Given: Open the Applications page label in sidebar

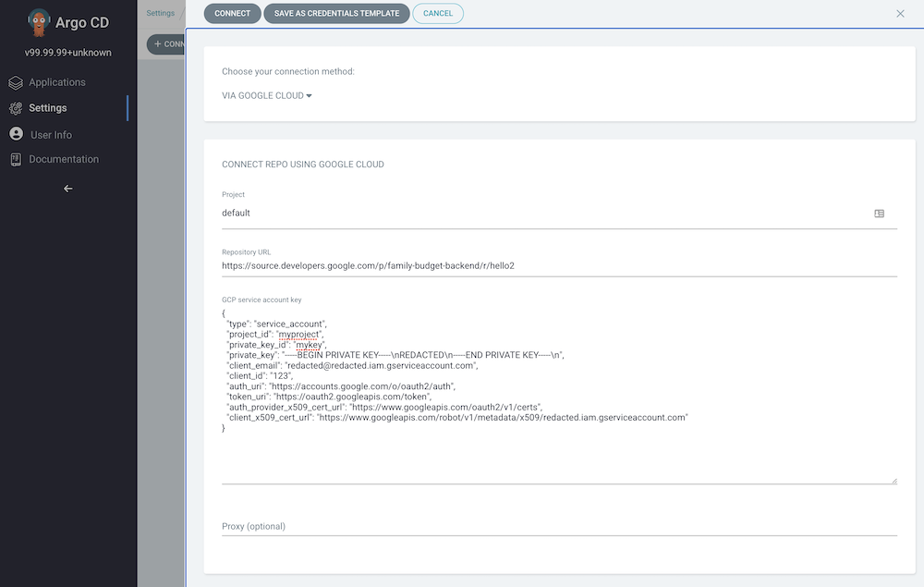Looking at the screenshot, I should 57,82.
